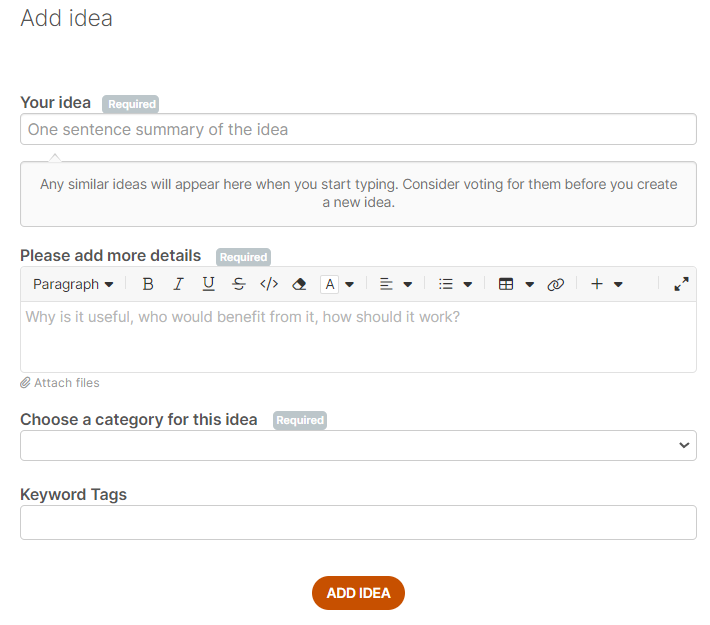Open the plus insert-more menu
The image size is (710, 625).
pyautogui.click(x=606, y=284)
